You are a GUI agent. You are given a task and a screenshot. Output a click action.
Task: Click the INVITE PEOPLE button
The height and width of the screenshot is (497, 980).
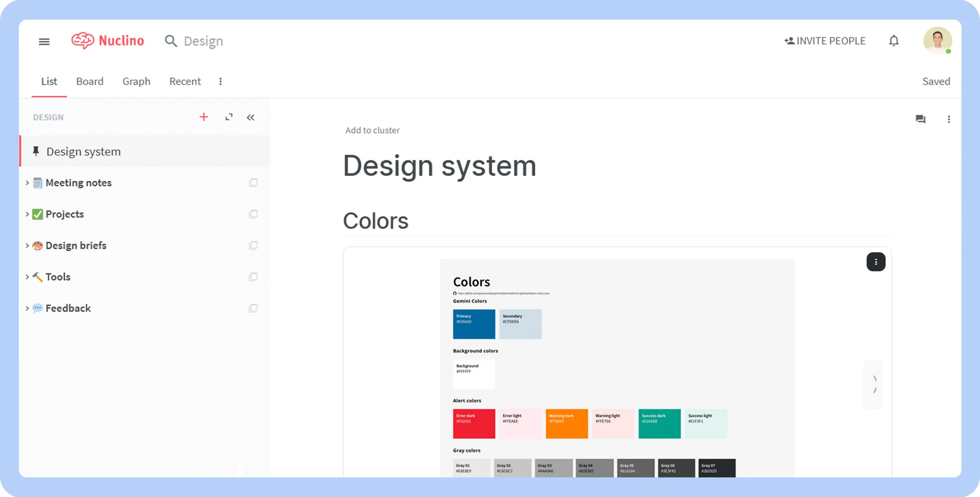(x=825, y=40)
